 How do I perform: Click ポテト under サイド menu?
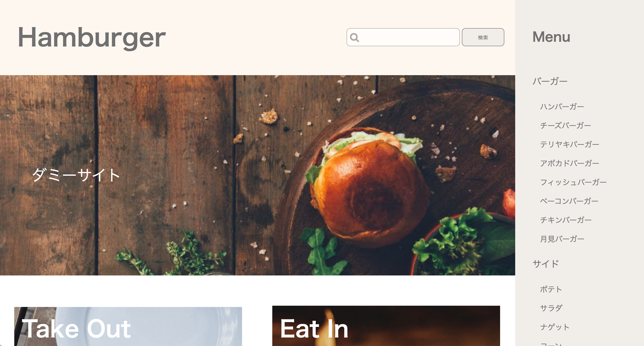point(550,289)
